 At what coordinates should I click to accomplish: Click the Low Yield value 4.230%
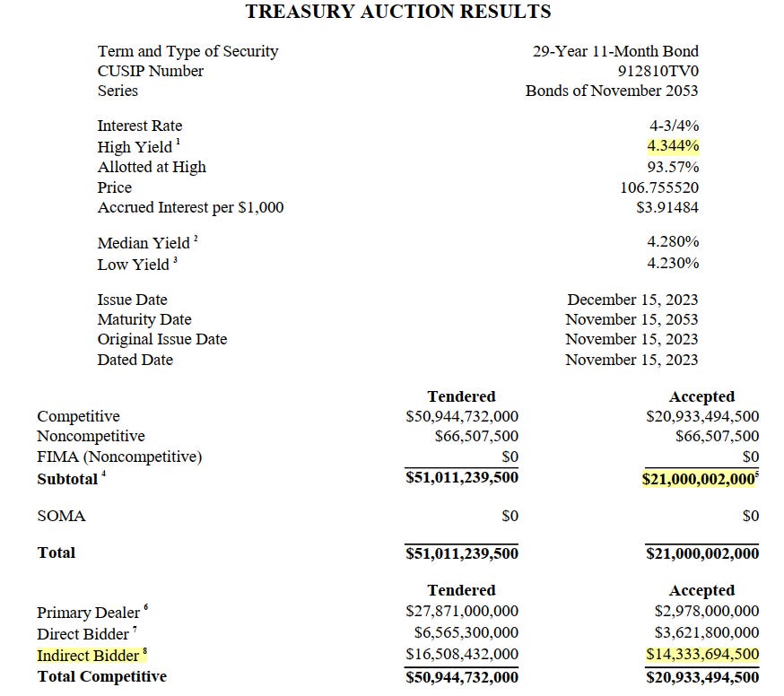(x=673, y=264)
